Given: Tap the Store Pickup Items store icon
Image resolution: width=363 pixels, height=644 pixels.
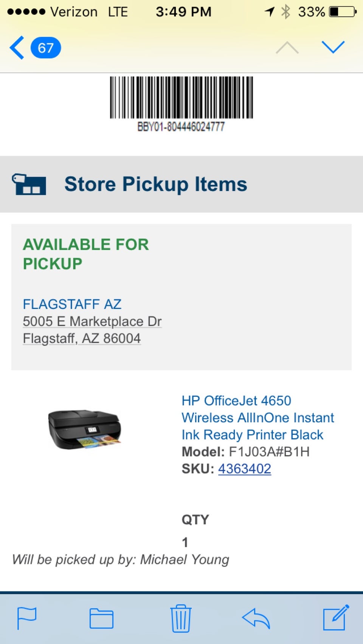Looking at the screenshot, I should [x=29, y=184].
